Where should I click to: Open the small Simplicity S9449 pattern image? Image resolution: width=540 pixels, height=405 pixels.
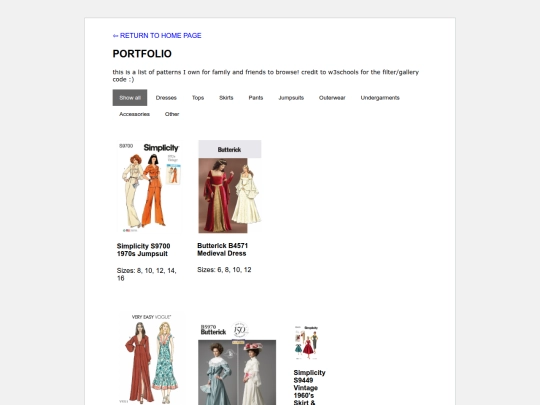click(307, 343)
